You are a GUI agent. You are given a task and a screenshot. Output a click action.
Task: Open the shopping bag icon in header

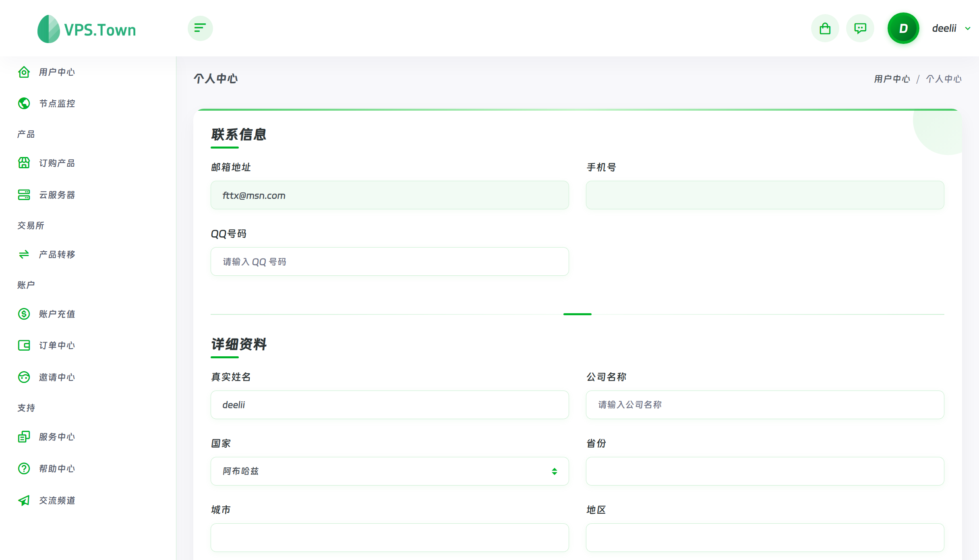825,28
